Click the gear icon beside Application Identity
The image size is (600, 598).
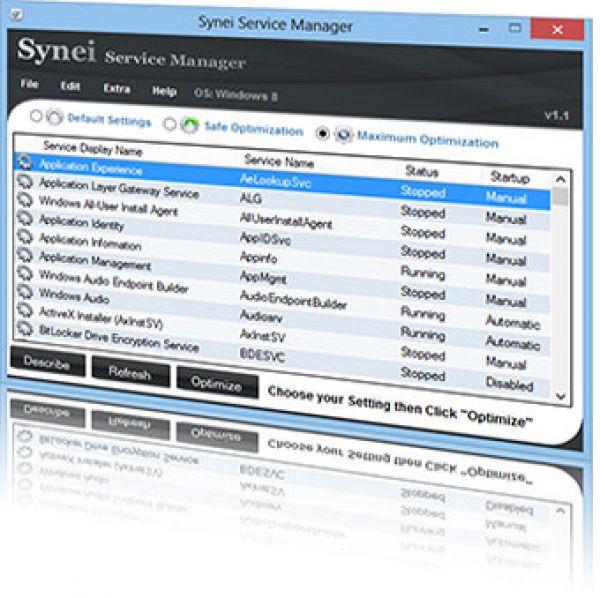point(25,218)
